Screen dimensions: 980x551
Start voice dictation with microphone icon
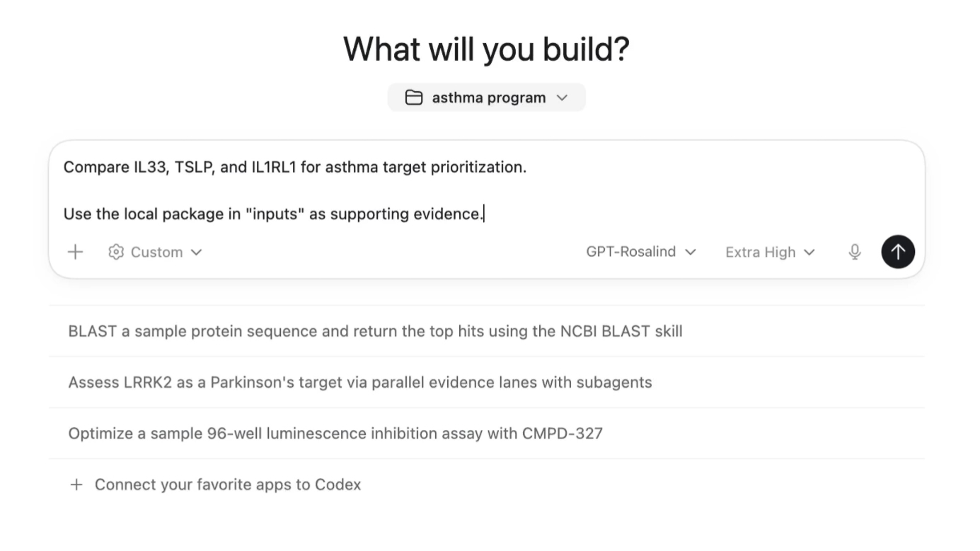click(x=855, y=252)
